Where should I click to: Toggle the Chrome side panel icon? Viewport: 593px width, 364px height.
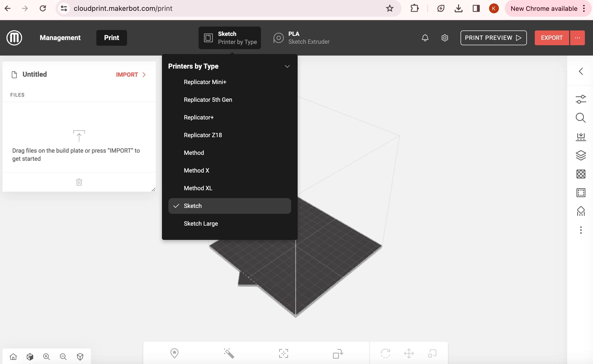point(476,8)
